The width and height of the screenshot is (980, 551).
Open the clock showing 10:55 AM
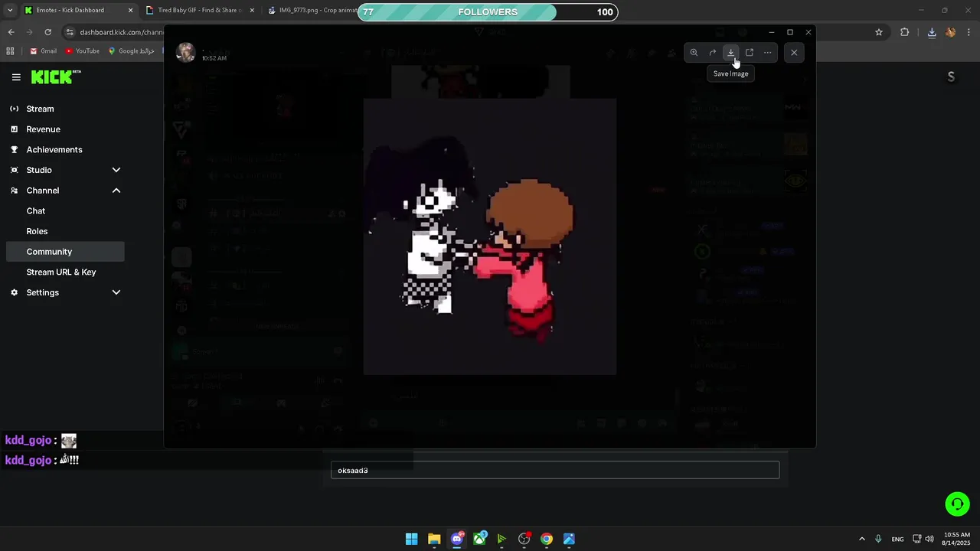[957, 539]
